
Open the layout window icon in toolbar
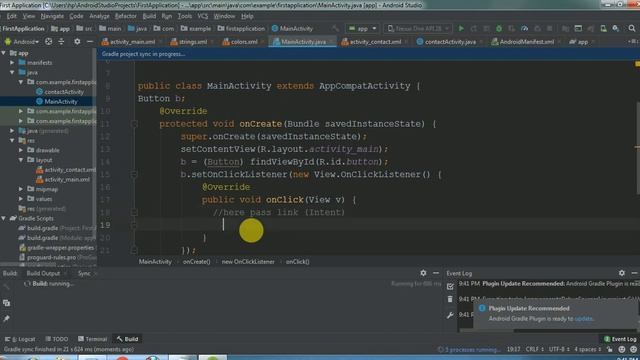click(x=578, y=29)
